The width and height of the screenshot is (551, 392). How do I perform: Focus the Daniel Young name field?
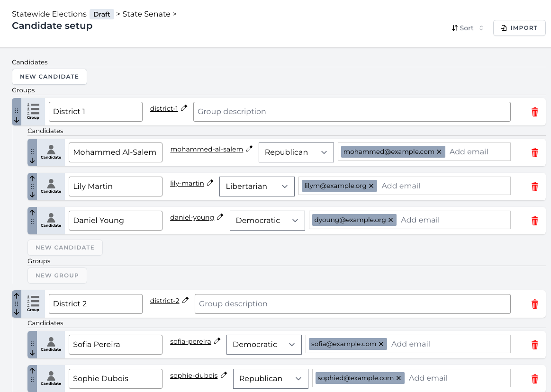coord(115,221)
